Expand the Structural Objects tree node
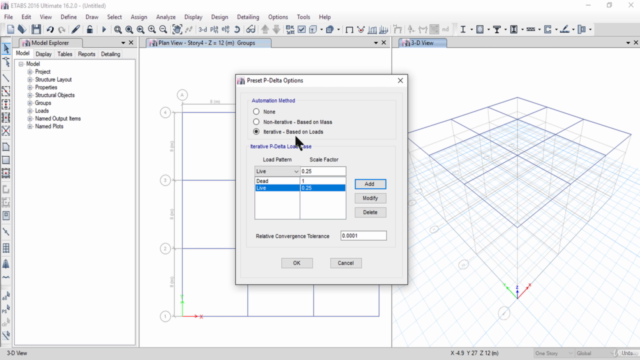Image resolution: width=640 pixels, height=360 pixels. click(30, 95)
